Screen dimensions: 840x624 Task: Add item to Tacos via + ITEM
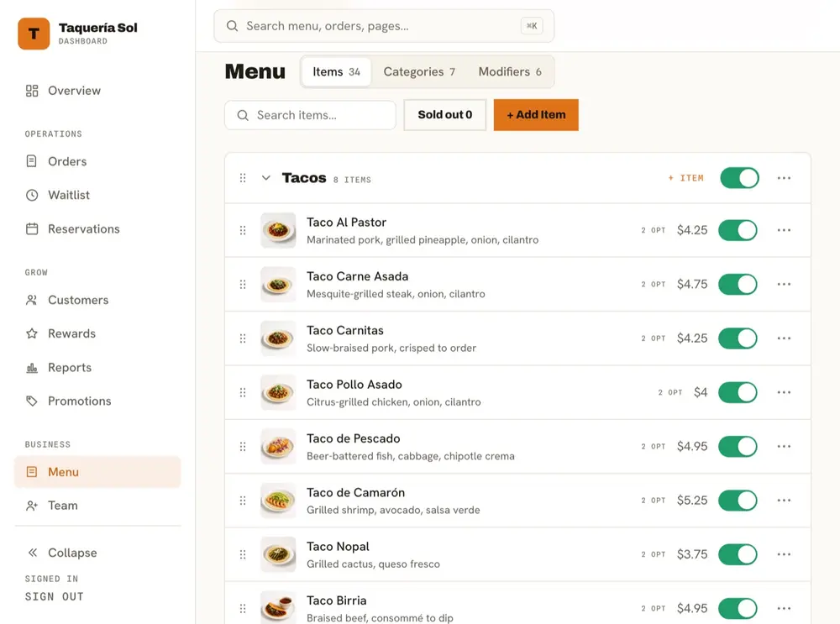click(x=685, y=178)
